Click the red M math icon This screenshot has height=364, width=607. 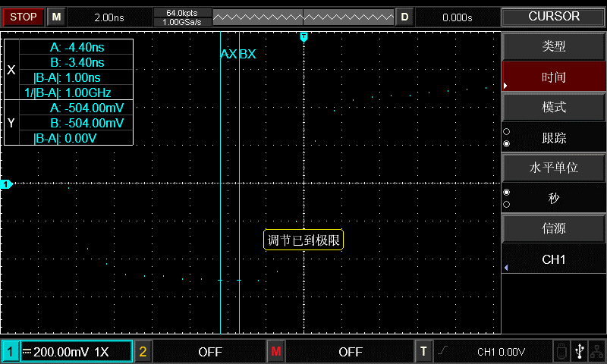[x=275, y=352]
